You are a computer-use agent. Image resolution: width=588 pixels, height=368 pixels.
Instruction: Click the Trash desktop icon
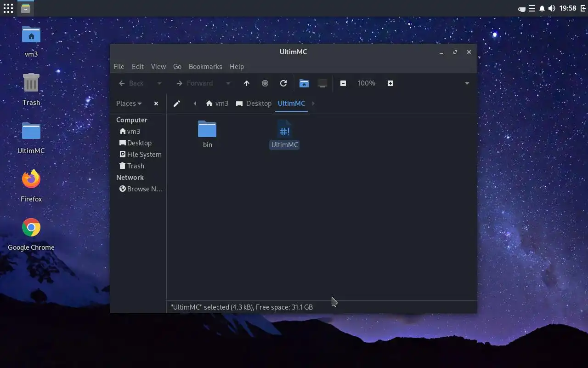31,89
